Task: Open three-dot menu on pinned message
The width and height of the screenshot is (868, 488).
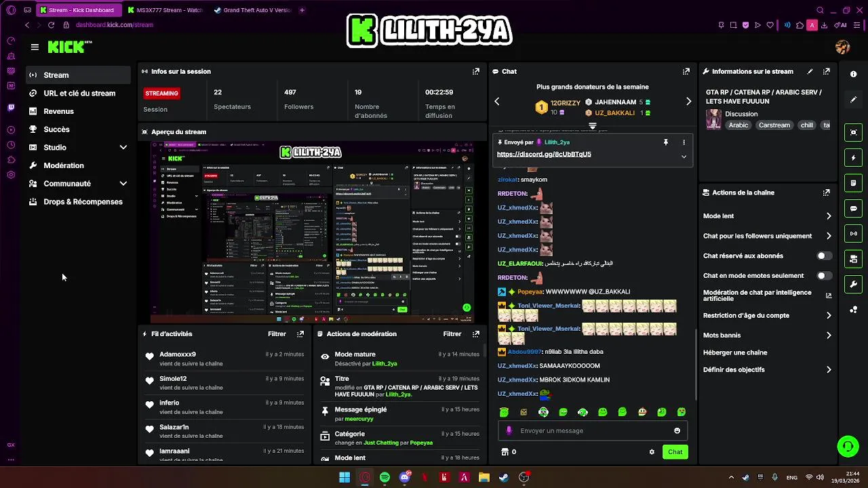Action: click(684, 142)
